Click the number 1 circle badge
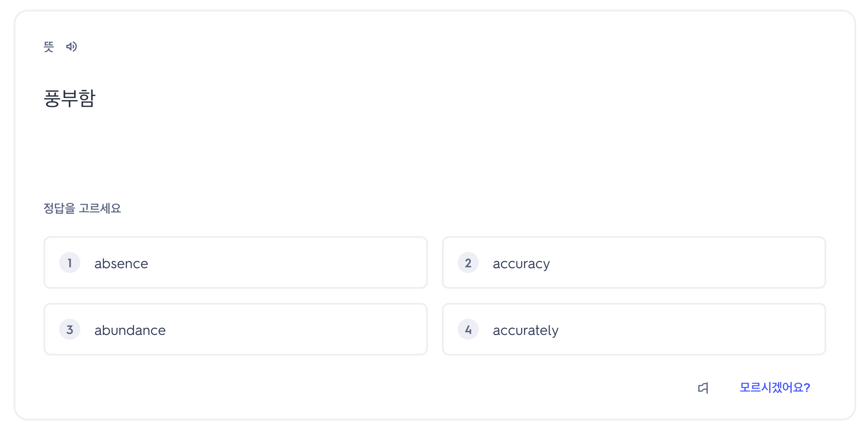The width and height of the screenshot is (868, 431). (70, 263)
